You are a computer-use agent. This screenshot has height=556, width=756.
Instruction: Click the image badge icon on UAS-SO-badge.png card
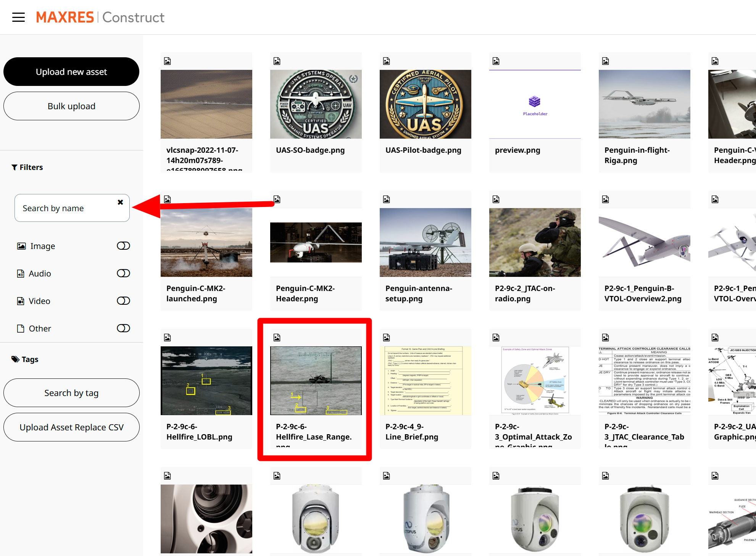[277, 61]
